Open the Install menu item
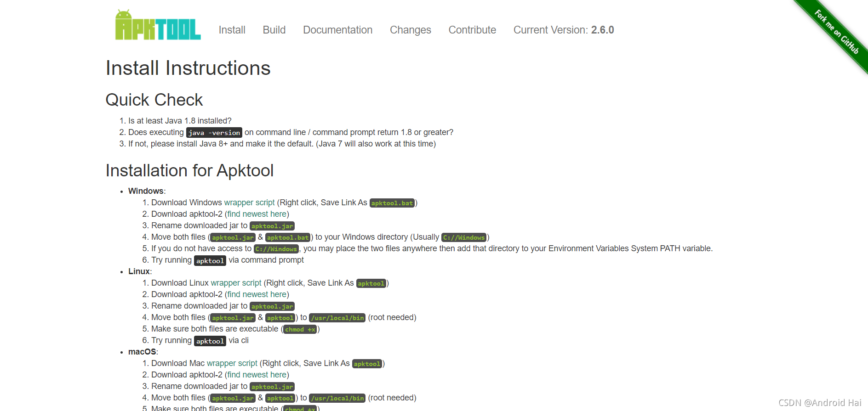Viewport: 868px width, 411px height. [232, 30]
